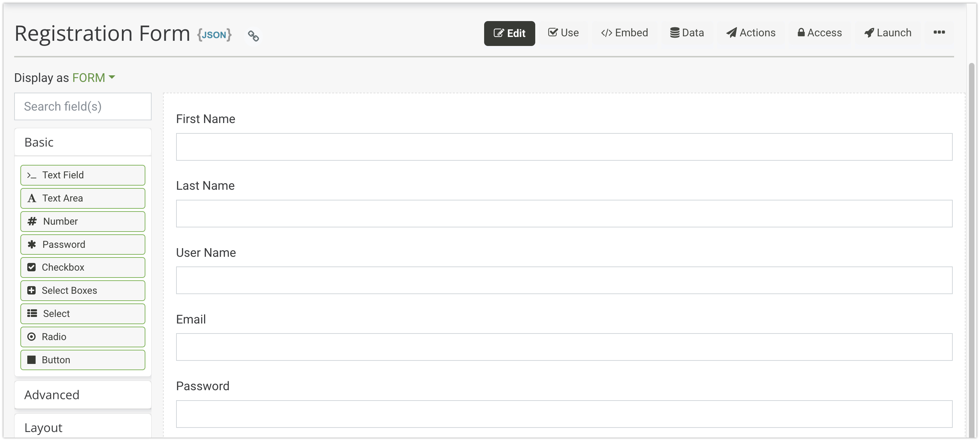Select the Button component in Basic

pos(83,360)
